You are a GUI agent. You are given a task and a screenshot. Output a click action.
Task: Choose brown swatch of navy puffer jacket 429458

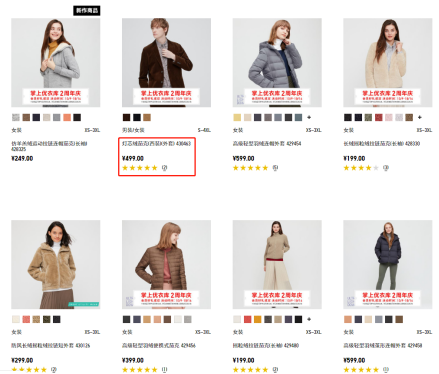[399, 319]
